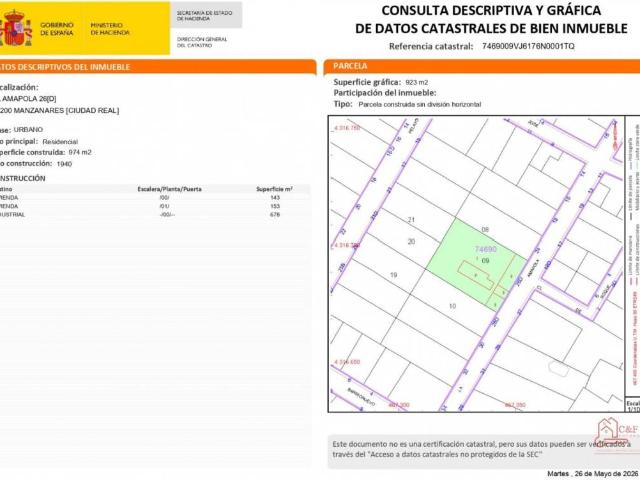This screenshot has height=480, width=640.
Task: Click the 'Escalera/Planta/Puerta' column header
Action: click(169, 189)
